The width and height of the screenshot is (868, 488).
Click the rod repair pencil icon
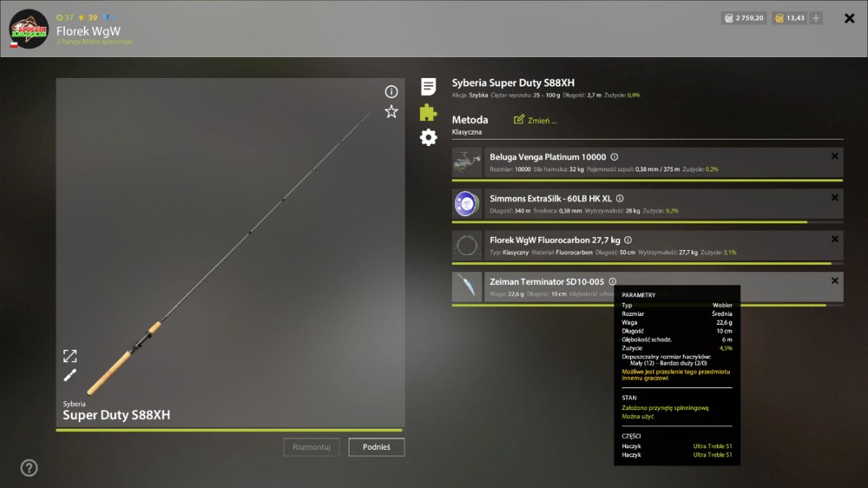(69, 376)
